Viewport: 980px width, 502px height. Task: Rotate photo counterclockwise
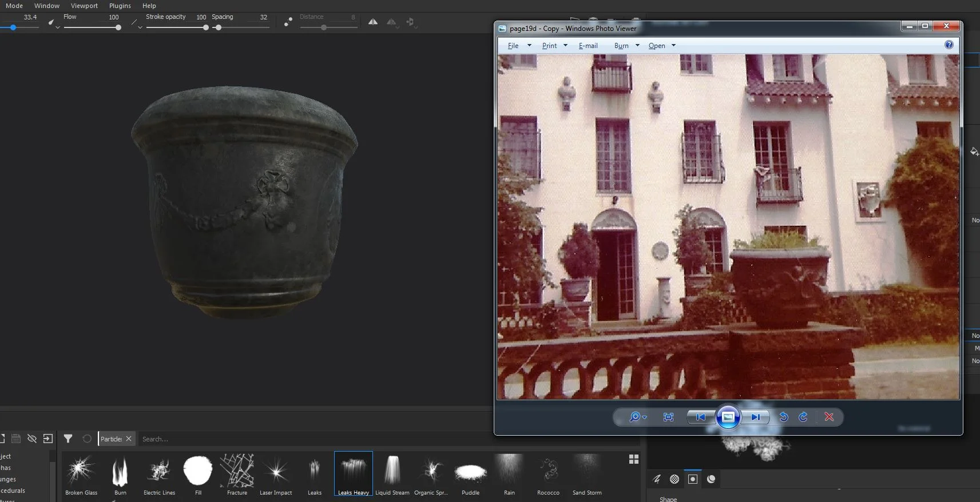click(784, 417)
